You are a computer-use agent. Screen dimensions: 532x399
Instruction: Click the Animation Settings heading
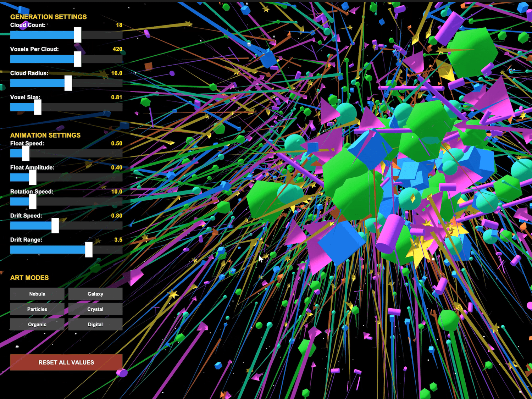click(45, 135)
